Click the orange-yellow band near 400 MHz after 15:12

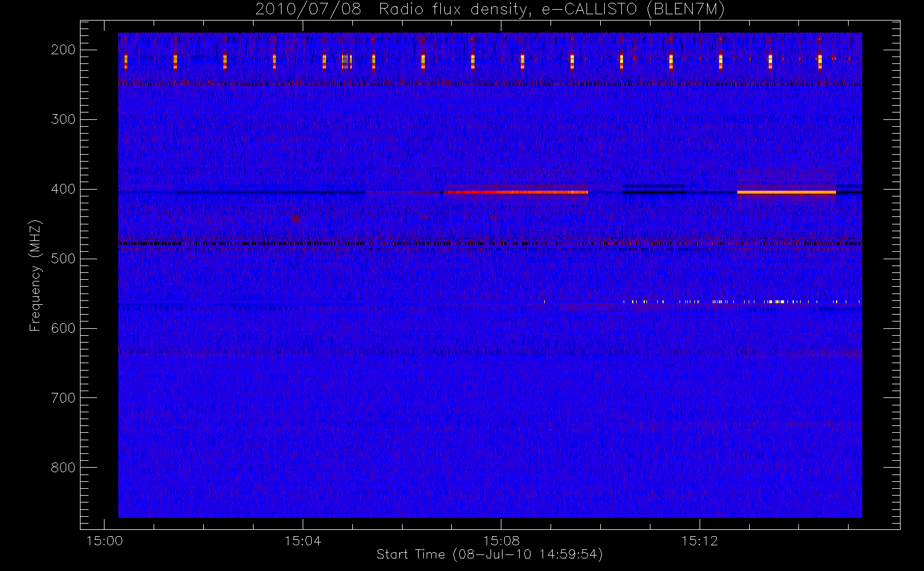(x=786, y=192)
